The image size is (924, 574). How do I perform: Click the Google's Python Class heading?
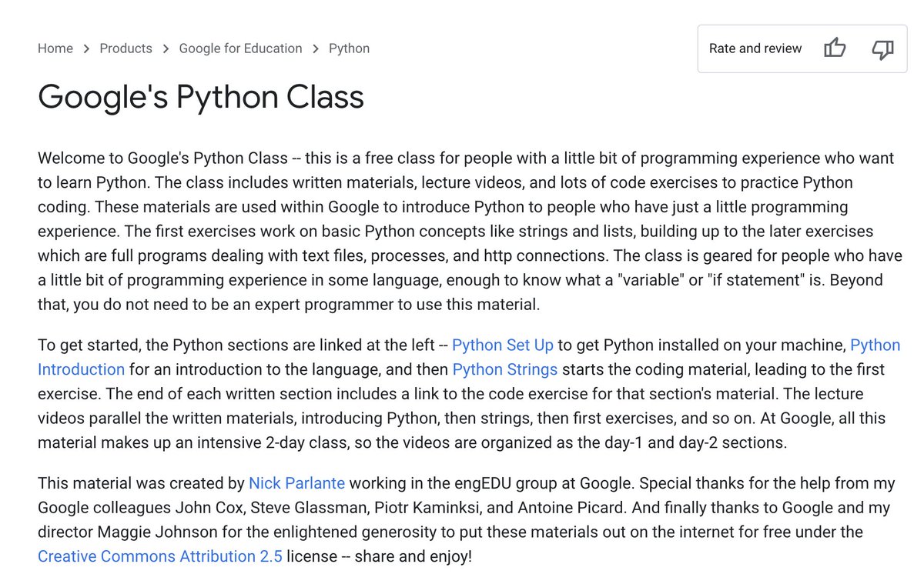click(201, 97)
